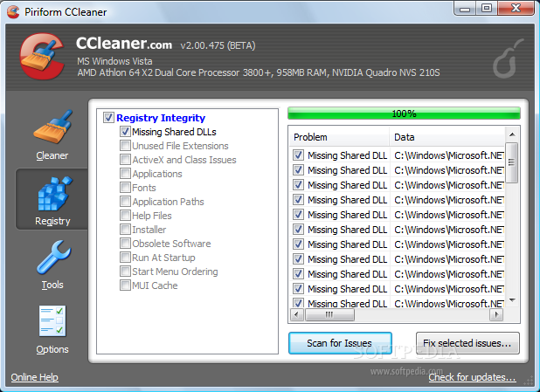Open the Online Help link

coord(34,377)
